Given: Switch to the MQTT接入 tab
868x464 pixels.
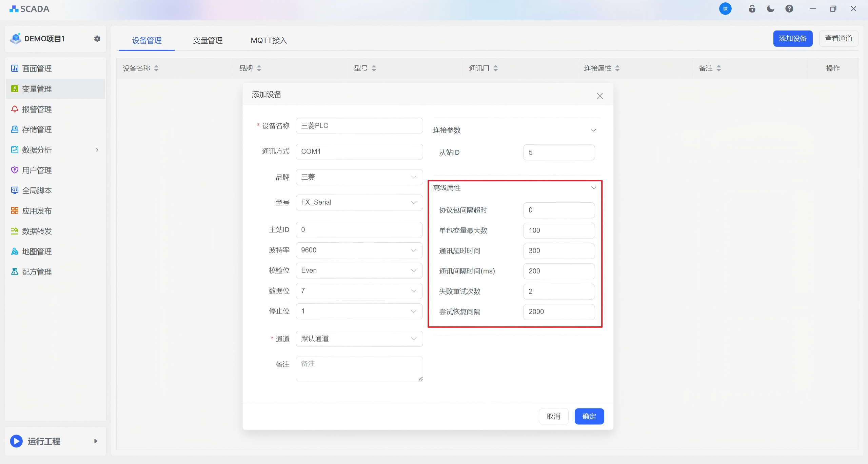Looking at the screenshot, I should (269, 41).
